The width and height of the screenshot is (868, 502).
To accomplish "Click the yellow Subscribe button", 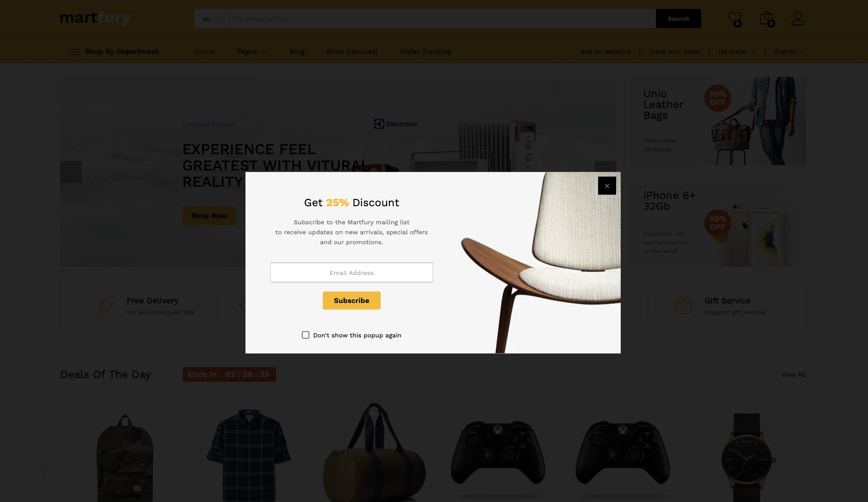I will (x=351, y=301).
